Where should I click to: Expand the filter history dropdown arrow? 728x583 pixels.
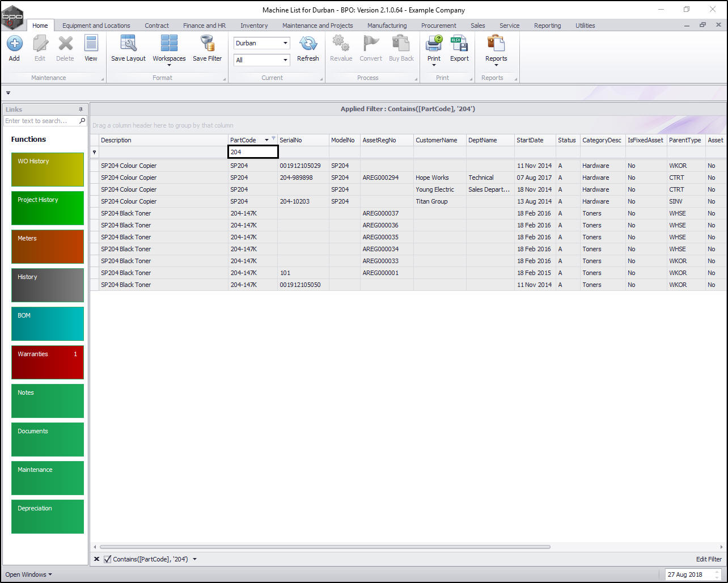[195, 559]
